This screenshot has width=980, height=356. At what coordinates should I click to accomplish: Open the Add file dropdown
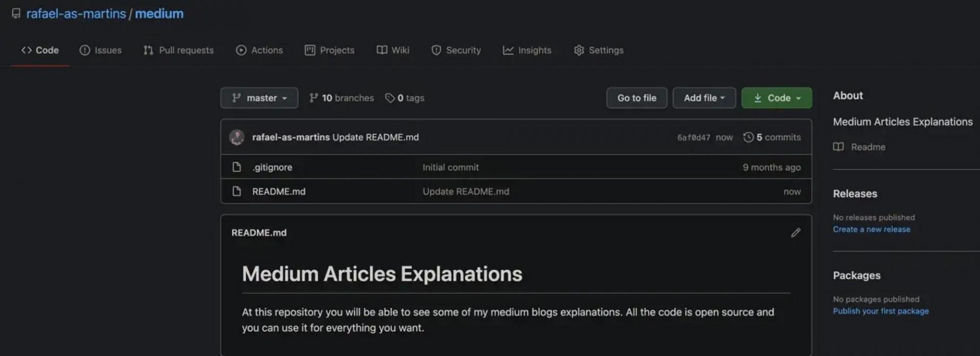pos(704,98)
